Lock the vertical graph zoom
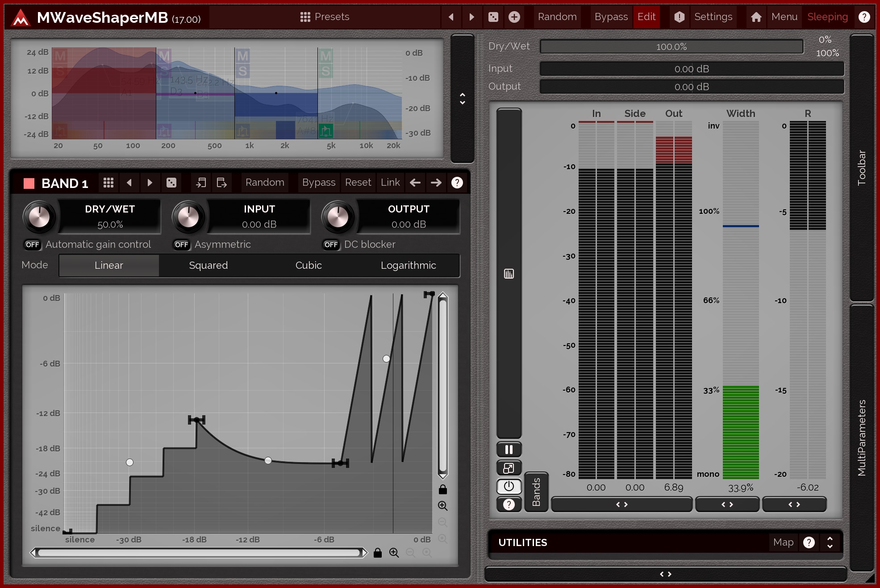Screen dimensions: 880x588 [442, 490]
